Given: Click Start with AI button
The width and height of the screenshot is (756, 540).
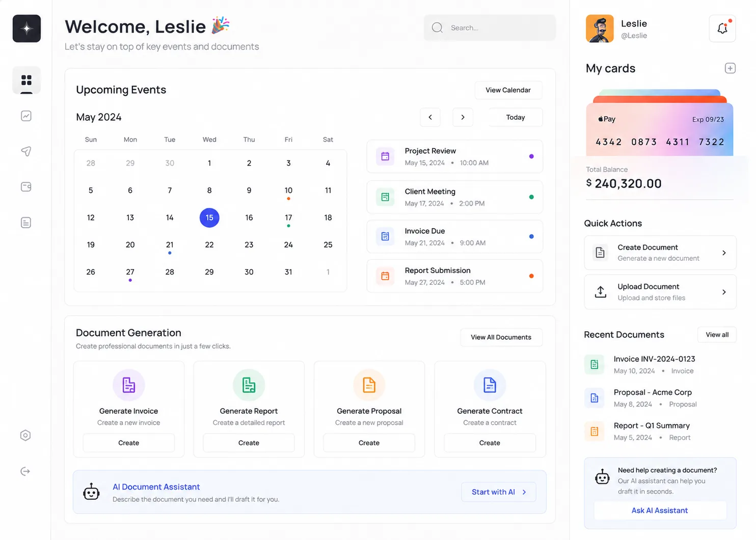Looking at the screenshot, I should (499, 492).
